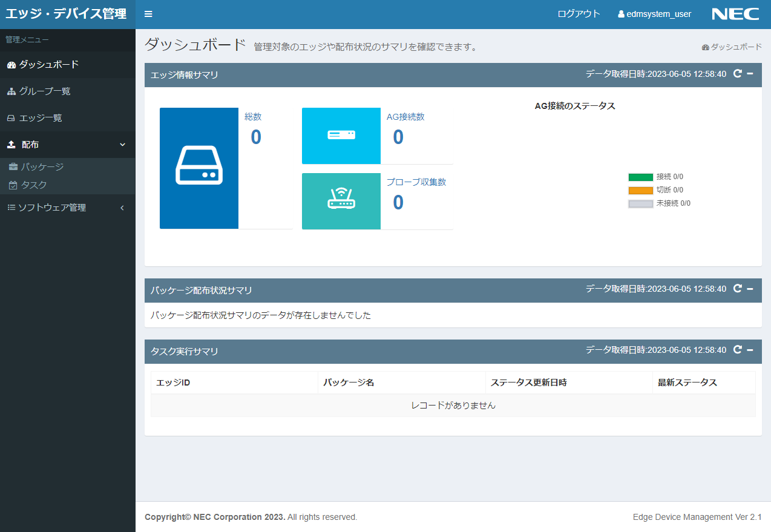Expand the ソフトウェア管理 submenu
The width and height of the screenshot is (771, 532).
(122, 208)
